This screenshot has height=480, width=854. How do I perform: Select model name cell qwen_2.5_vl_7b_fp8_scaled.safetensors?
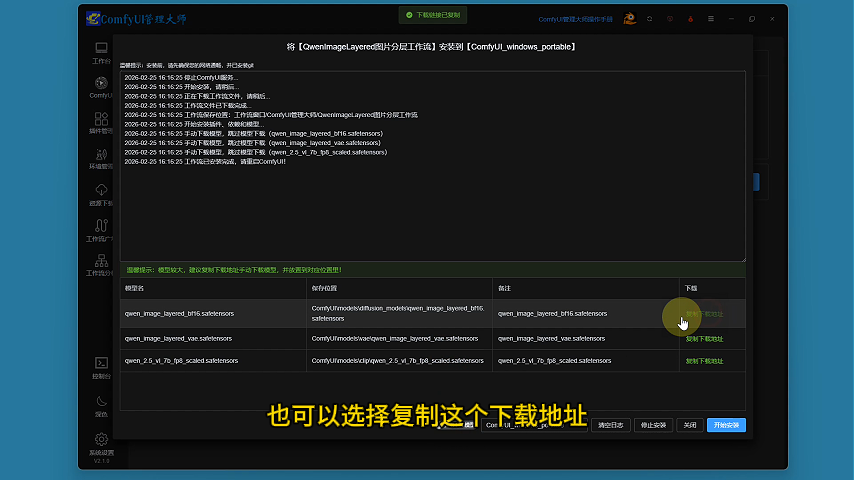point(181,361)
